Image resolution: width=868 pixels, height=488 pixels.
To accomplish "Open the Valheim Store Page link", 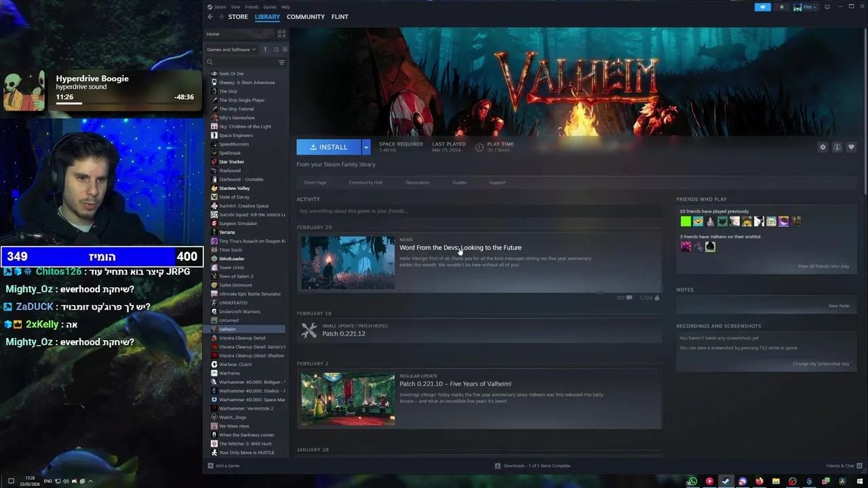I will 315,182.
